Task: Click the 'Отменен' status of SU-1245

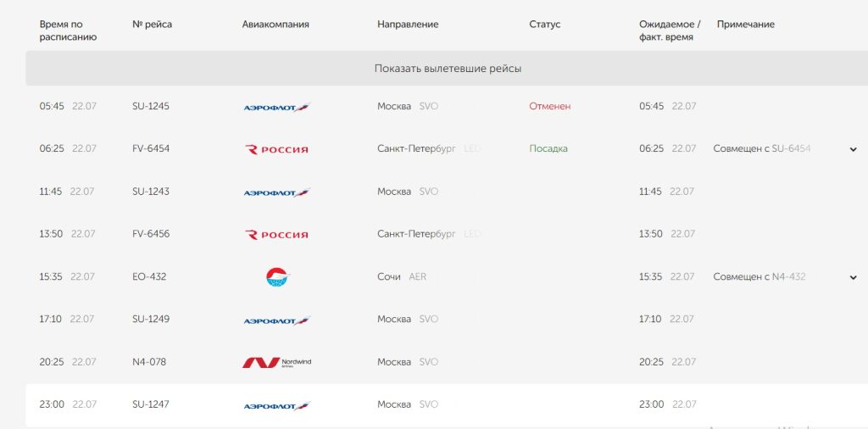Action: (549, 106)
